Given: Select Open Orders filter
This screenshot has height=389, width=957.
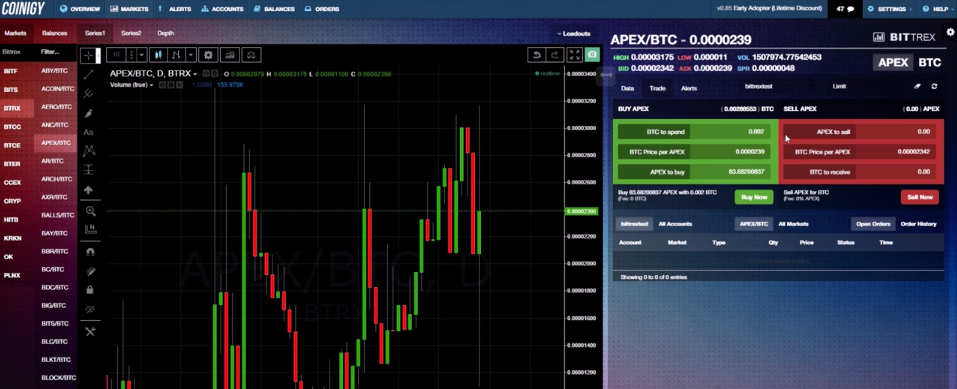Looking at the screenshot, I should coord(873,224).
